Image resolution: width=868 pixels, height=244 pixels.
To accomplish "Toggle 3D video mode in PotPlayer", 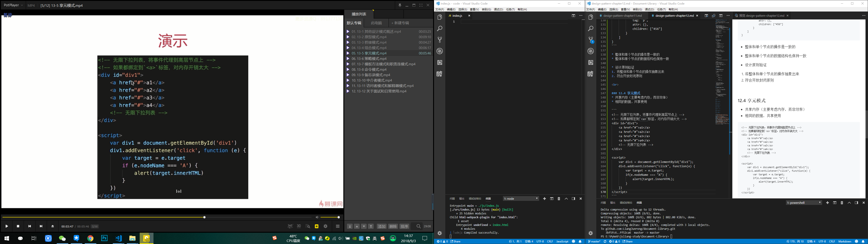I will point(299,226).
